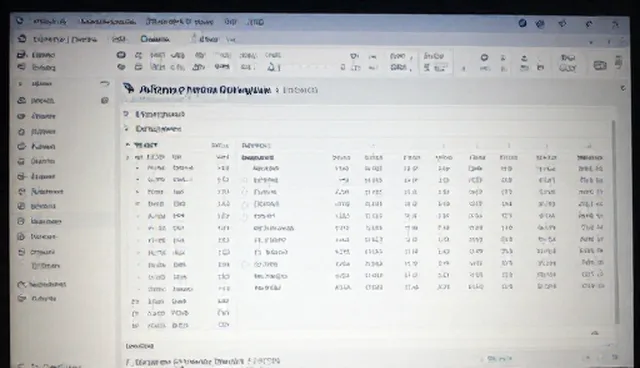Select the first row's circular checkbox in the table
640x368 pixels.
tap(245, 168)
